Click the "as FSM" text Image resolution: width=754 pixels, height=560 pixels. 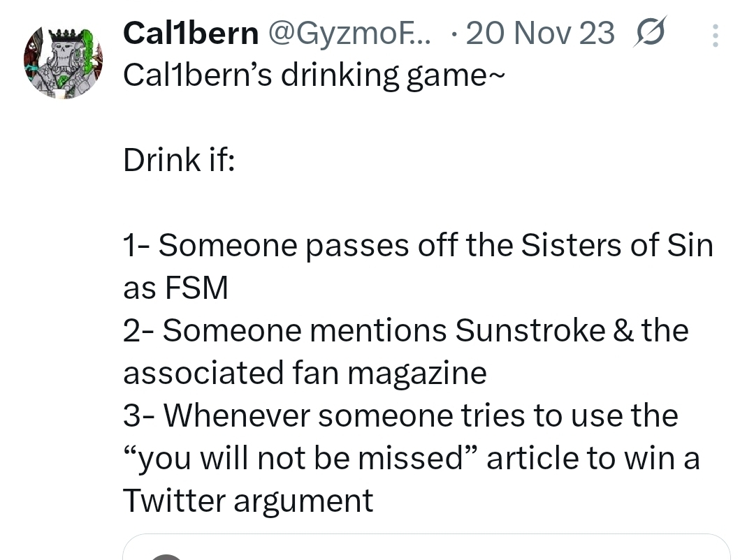point(175,288)
